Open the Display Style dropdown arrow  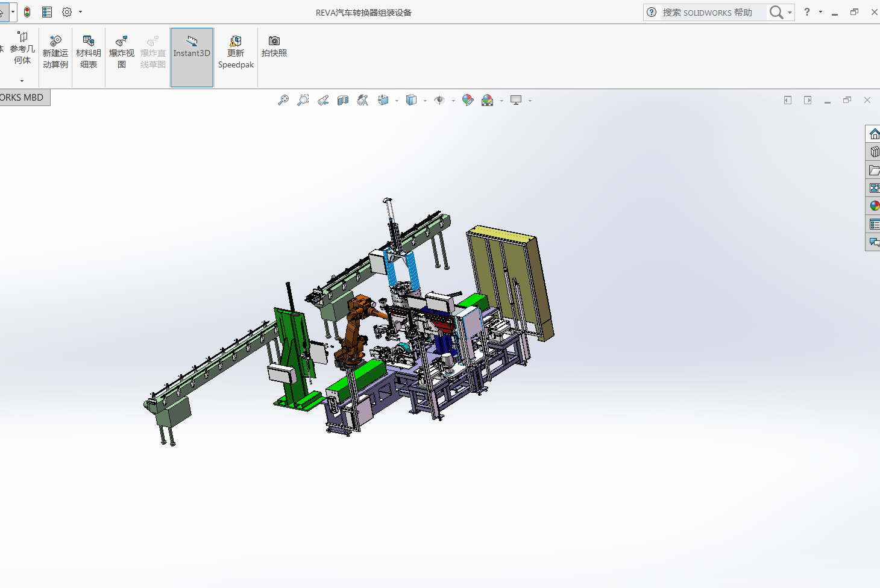pos(425,101)
